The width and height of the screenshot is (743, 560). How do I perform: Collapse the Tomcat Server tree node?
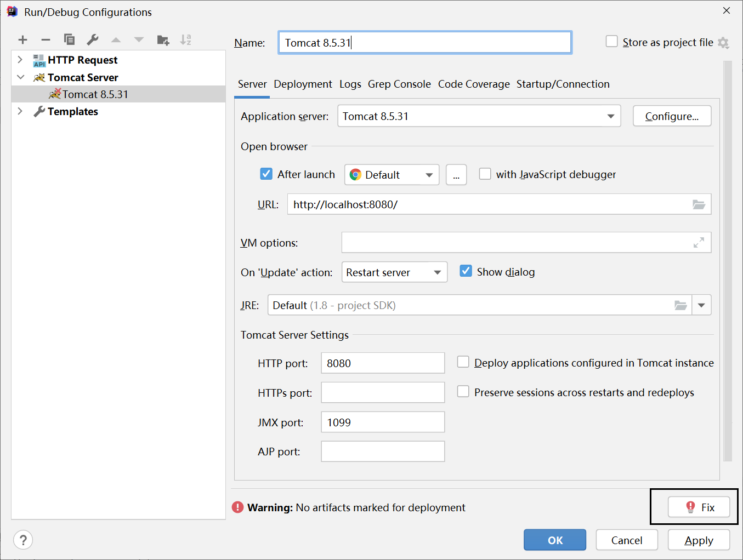20,77
